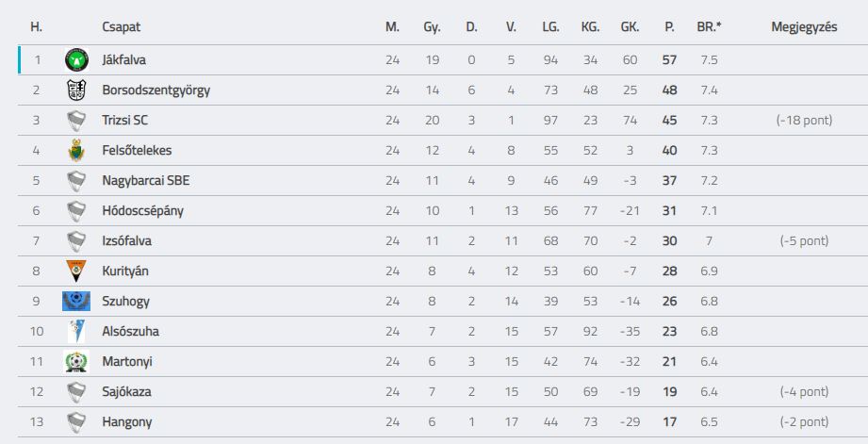Sort by the P. points column header
The height and width of the screenshot is (444, 868).
pos(669,26)
